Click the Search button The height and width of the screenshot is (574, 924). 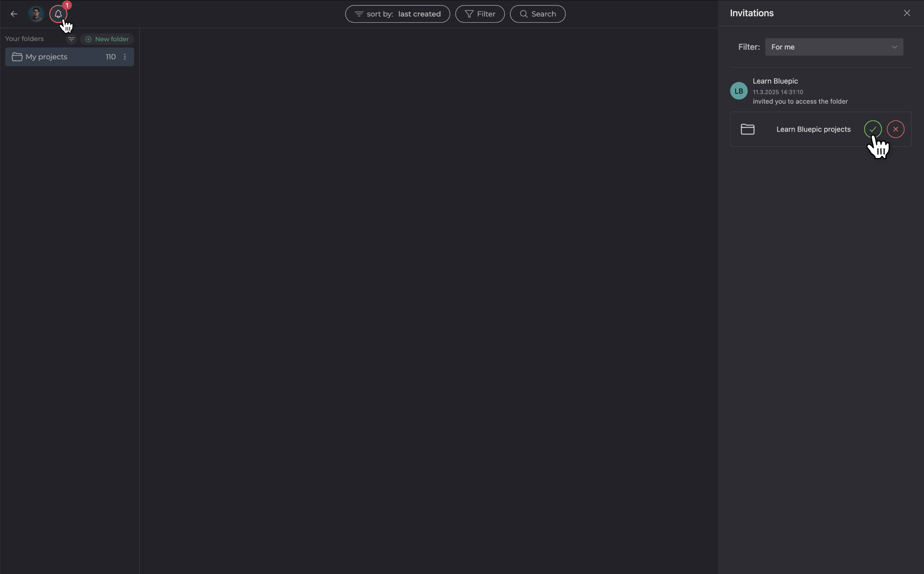[x=538, y=14]
